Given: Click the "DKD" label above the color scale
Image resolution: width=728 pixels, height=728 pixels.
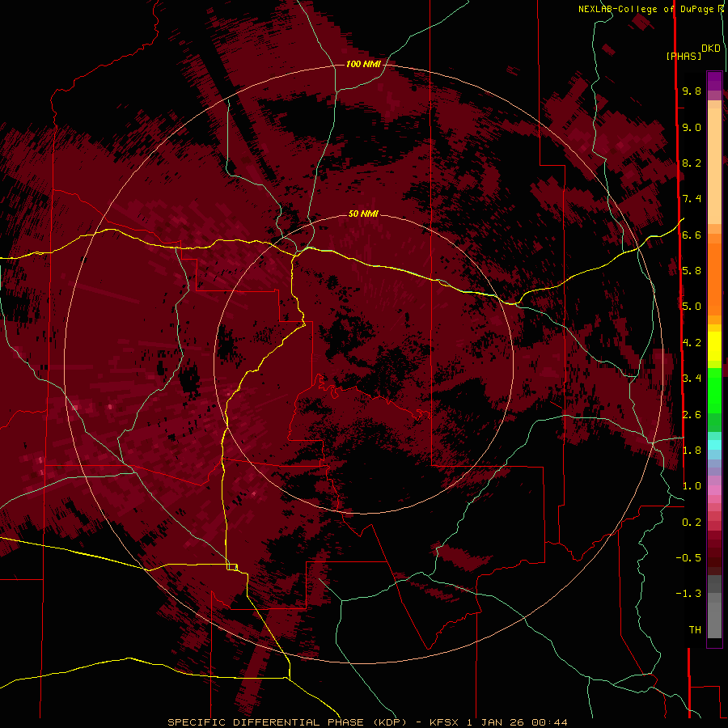Looking at the screenshot, I should click(x=711, y=49).
